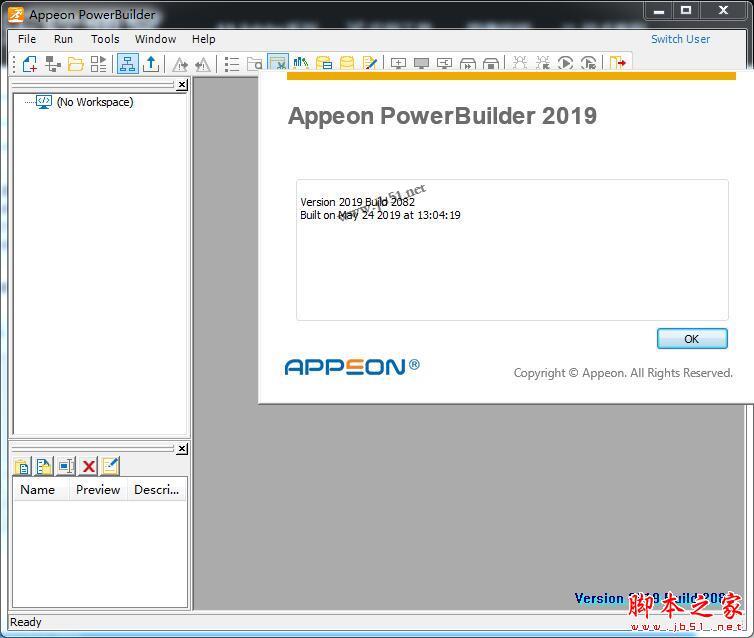This screenshot has height=638, width=754.
Task: Click OK in the About dialog
Action: point(691,339)
